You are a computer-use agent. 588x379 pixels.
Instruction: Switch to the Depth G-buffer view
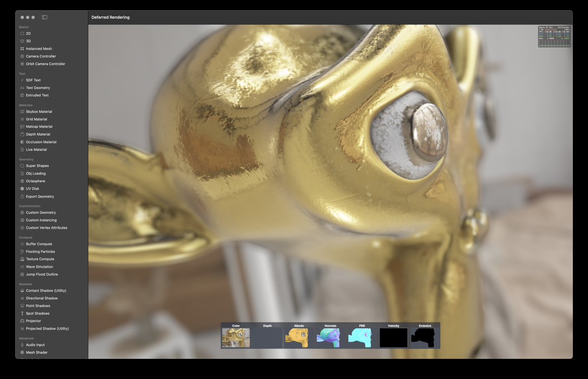[267, 336]
